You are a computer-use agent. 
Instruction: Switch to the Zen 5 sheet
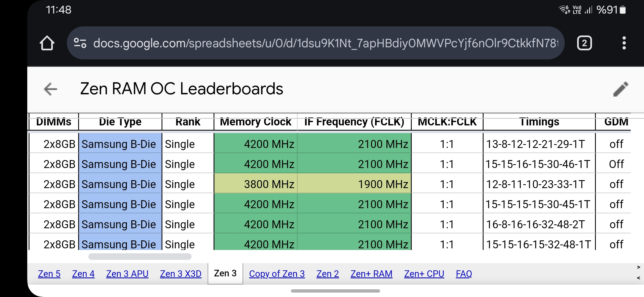(49, 274)
